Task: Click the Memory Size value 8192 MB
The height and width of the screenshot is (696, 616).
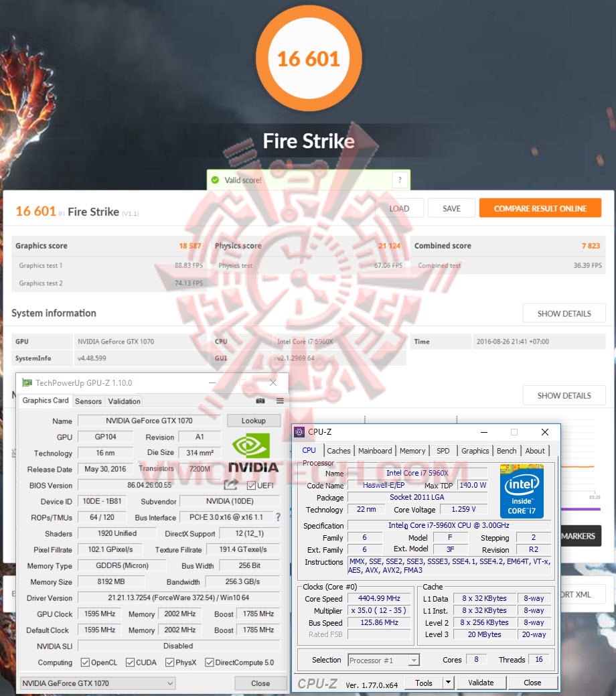Action: coord(111,581)
